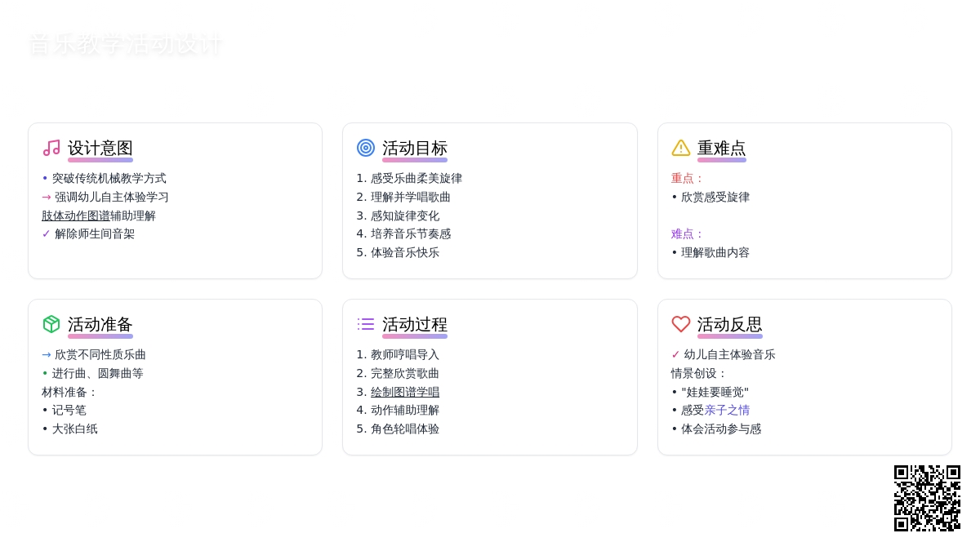Click the red 重点： label

(688, 178)
